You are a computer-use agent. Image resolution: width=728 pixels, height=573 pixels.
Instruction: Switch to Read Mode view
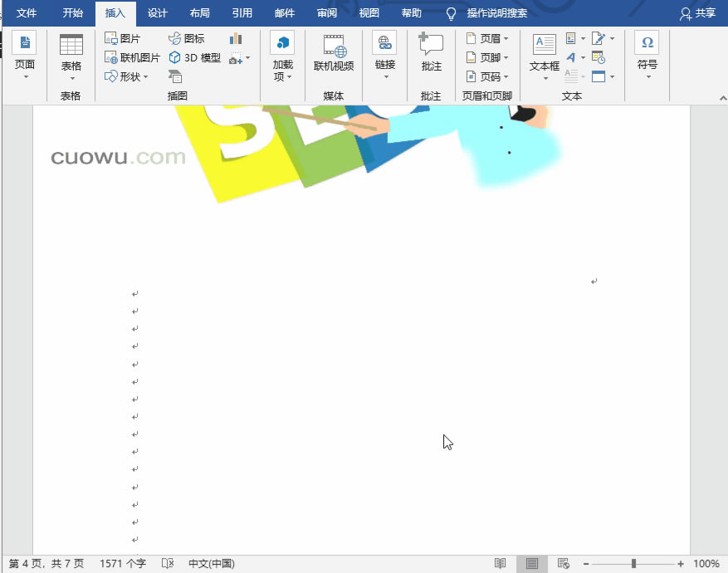pyautogui.click(x=500, y=564)
